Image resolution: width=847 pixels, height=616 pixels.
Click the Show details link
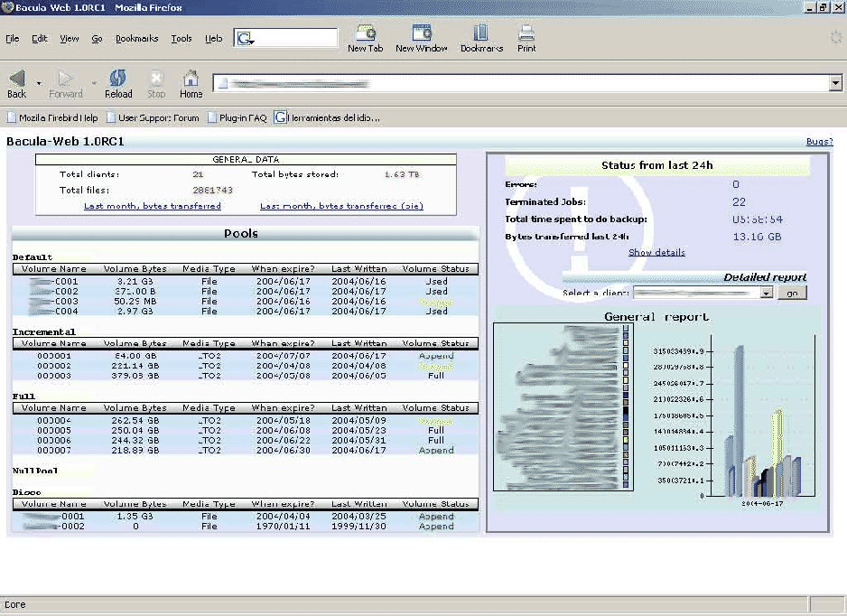coord(656,252)
